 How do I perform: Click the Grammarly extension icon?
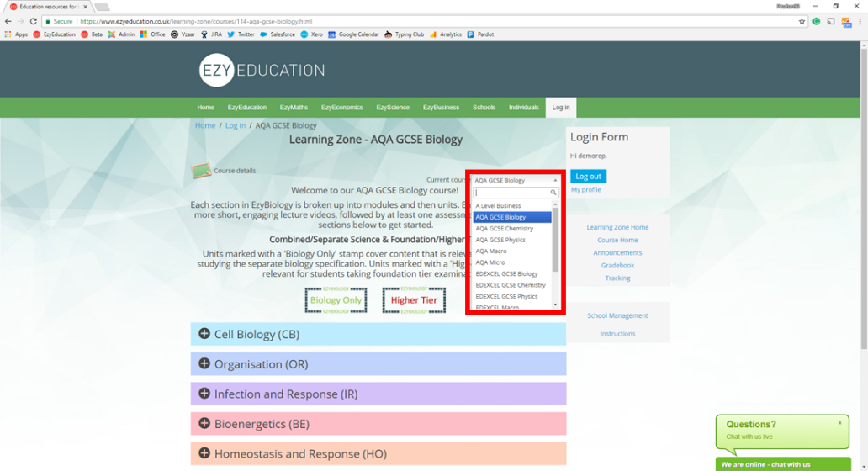817,21
